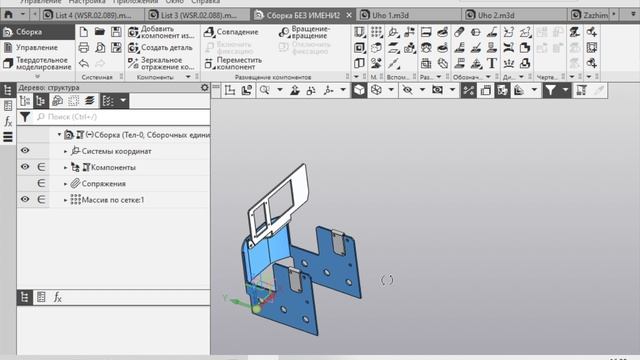Open the fx tab in lower tree panel
This screenshot has width=640, height=360.
pos(58,298)
